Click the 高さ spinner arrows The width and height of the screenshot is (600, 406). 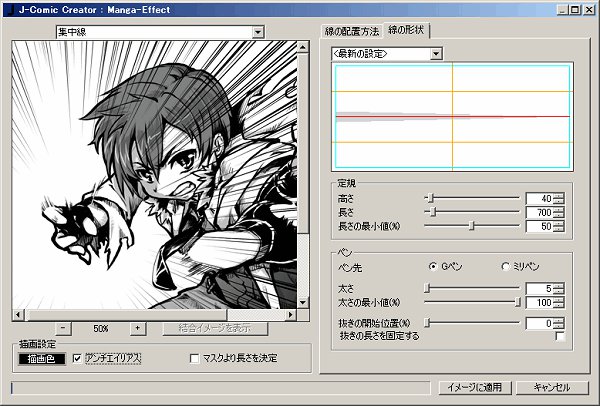tap(559, 199)
